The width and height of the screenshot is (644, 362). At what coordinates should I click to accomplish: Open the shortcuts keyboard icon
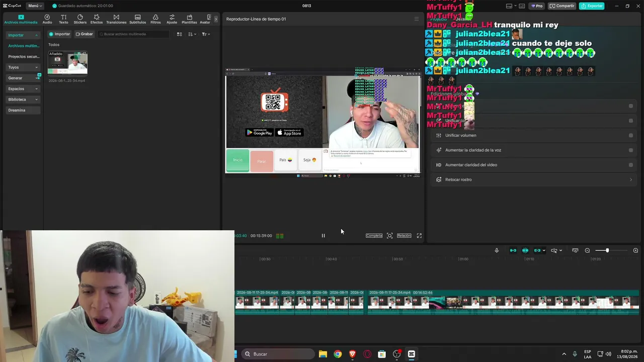pos(522,6)
